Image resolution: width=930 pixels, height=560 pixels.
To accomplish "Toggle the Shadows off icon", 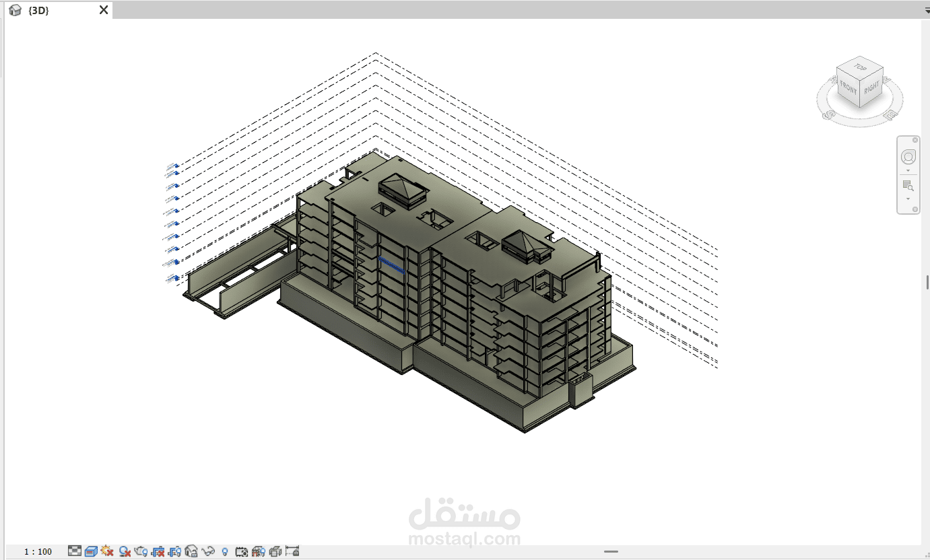I will [x=125, y=551].
